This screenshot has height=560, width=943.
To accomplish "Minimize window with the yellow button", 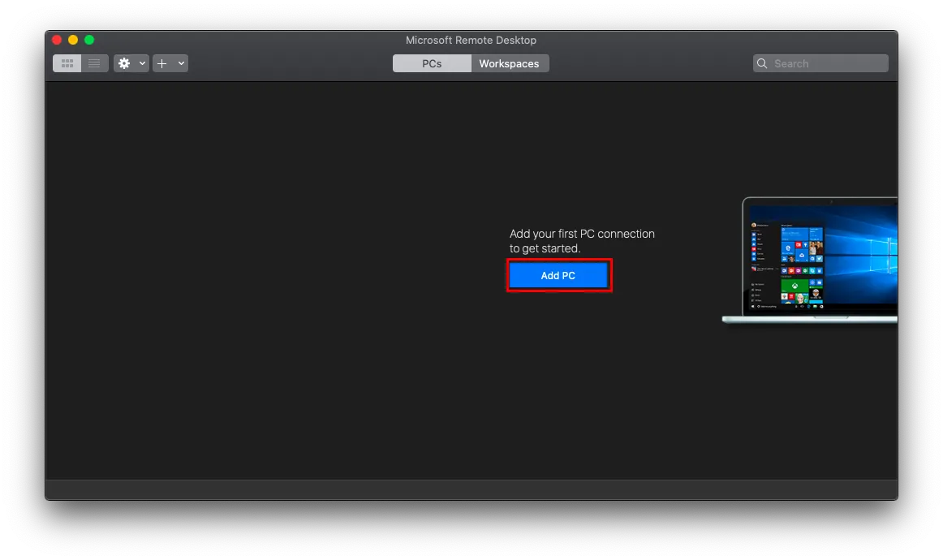I will (x=73, y=40).
